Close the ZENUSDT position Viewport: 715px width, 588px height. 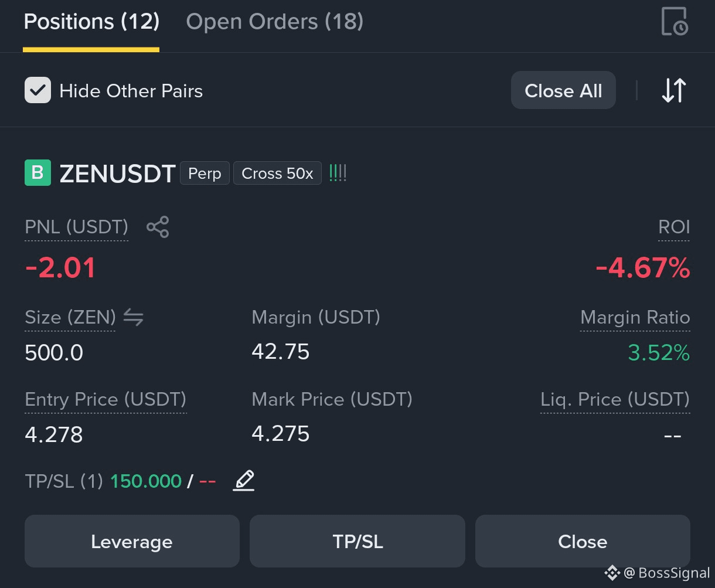coord(583,541)
